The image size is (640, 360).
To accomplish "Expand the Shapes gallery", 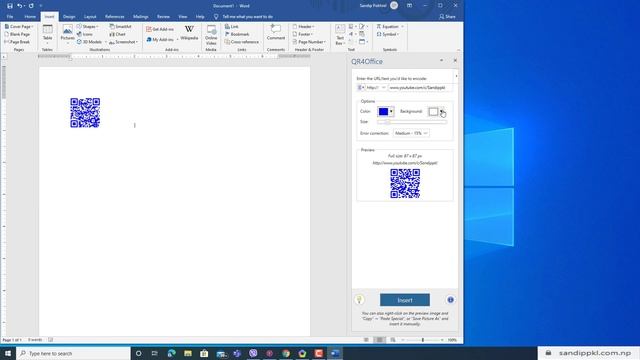I will pos(88,27).
